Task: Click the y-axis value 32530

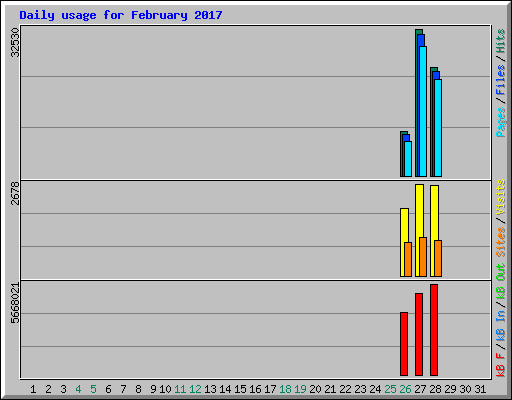Action: 15,42
